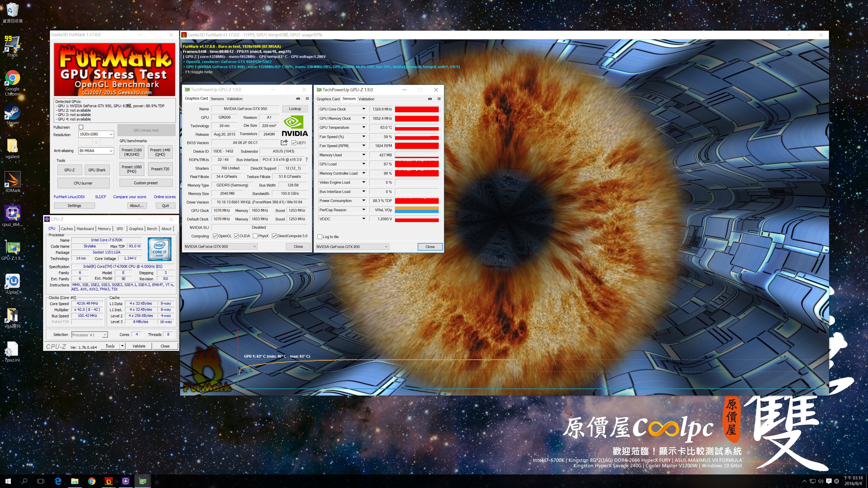The image size is (868, 488).
Task: Open the GPU selector dropdown in GPU-Z Graphics Card window
Action: coord(220,246)
